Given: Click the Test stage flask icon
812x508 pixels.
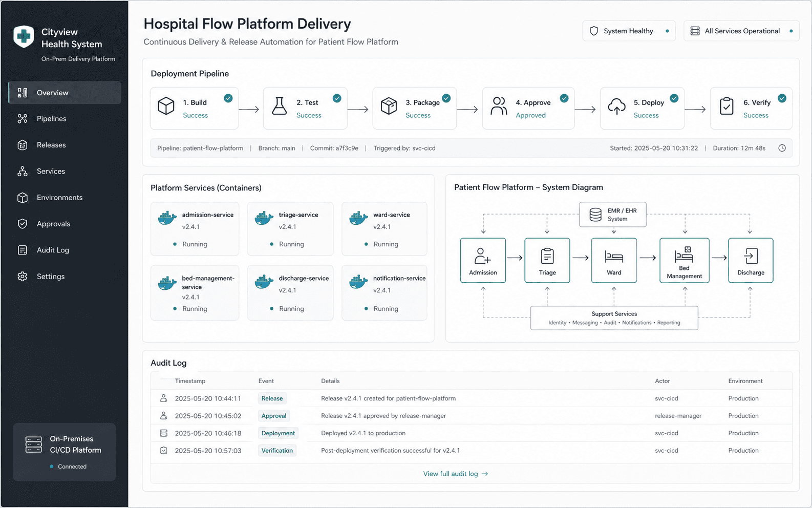Looking at the screenshot, I should pyautogui.click(x=280, y=106).
